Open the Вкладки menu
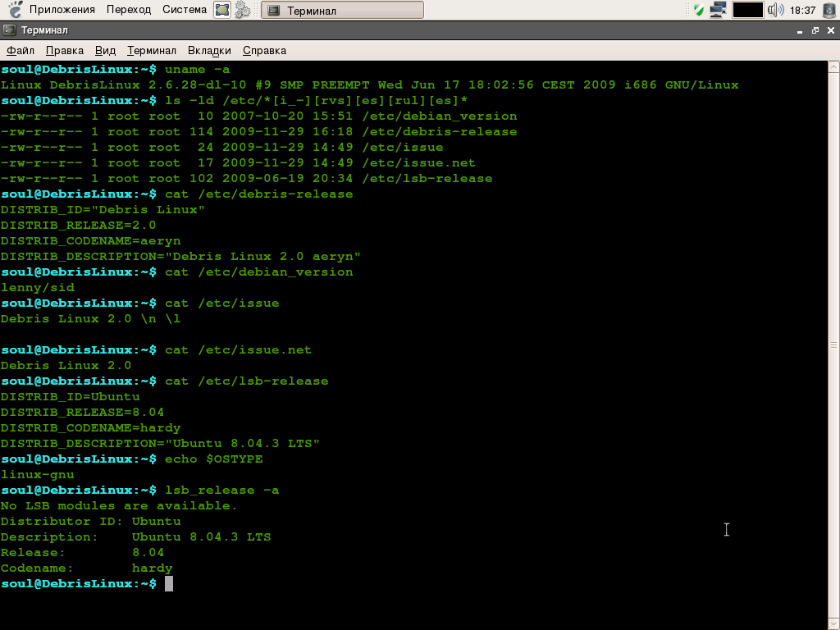The image size is (840, 630). click(209, 50)
